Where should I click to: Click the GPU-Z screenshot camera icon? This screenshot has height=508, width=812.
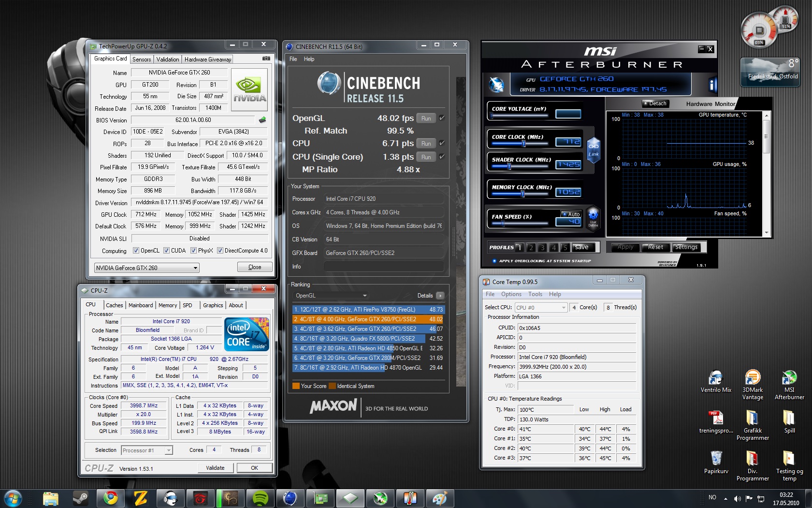click(266, 59)
